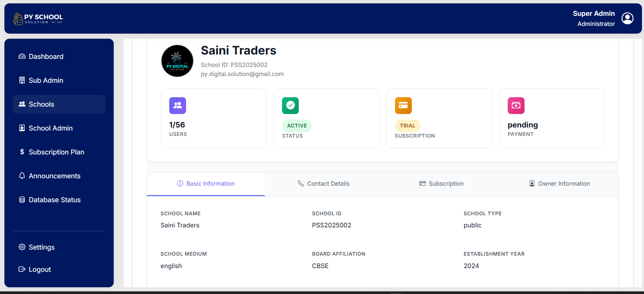Select Logout in the sidebar
The width and height of the screenshot is (644, 294).
pyautogui.click(x=59, y=269)
